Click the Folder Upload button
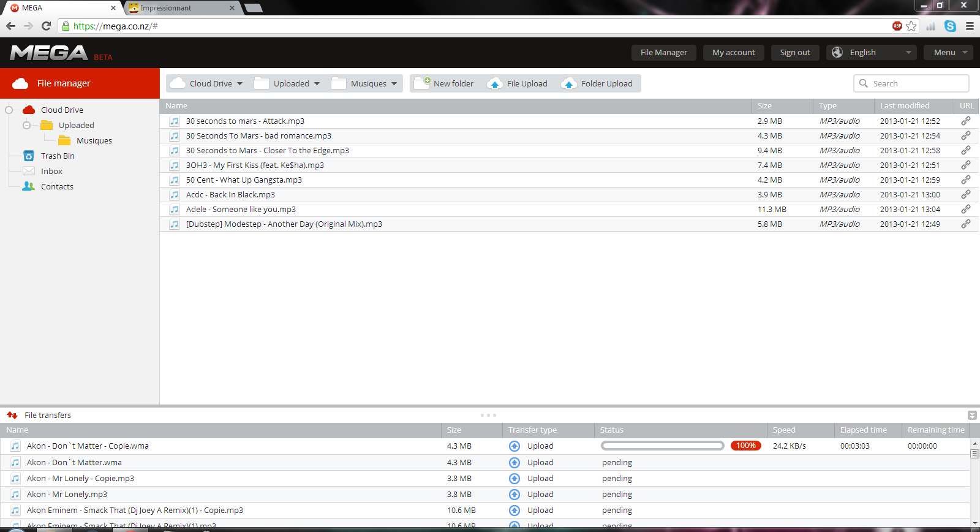This screenshot has width=980, height=532. [598, 83]
